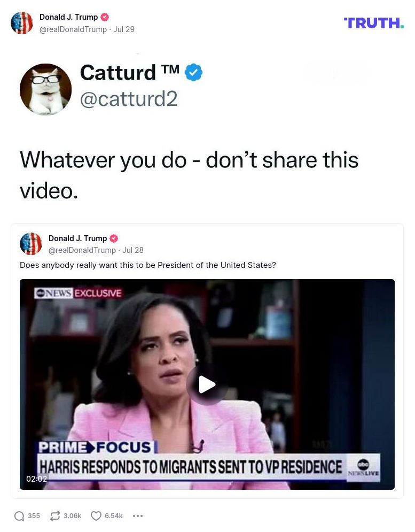Viewport: 415px width, 532px height.
Task: Click the reply comment bubble icon
Action: point(19,516)
